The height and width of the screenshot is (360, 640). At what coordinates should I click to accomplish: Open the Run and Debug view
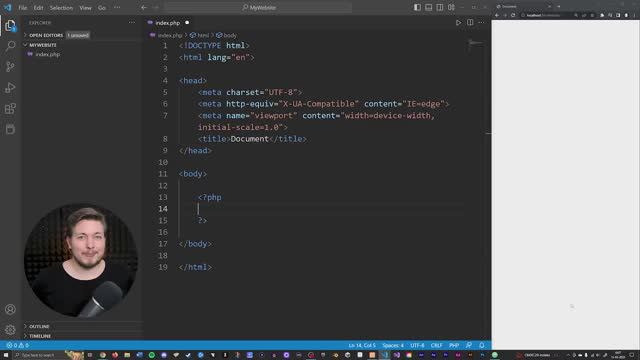click(10, 88)
